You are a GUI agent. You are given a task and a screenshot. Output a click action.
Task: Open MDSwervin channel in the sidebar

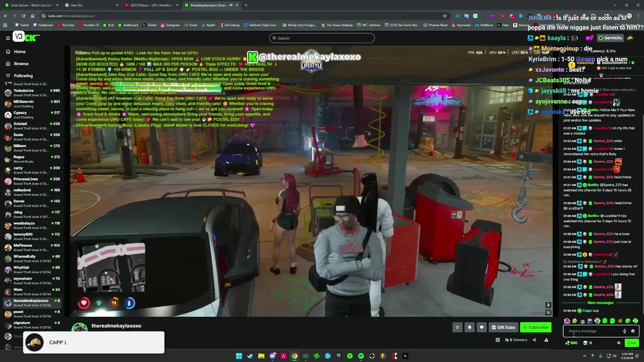(x=32, y=104)
